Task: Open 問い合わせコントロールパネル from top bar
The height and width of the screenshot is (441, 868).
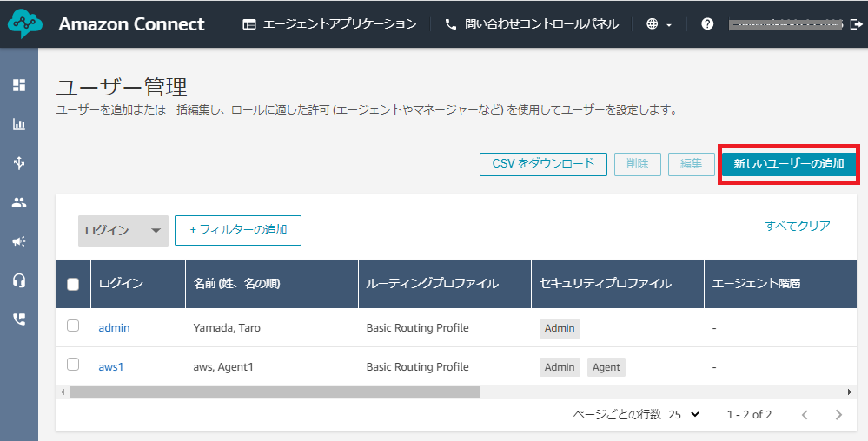Action: tap(532, 23)
